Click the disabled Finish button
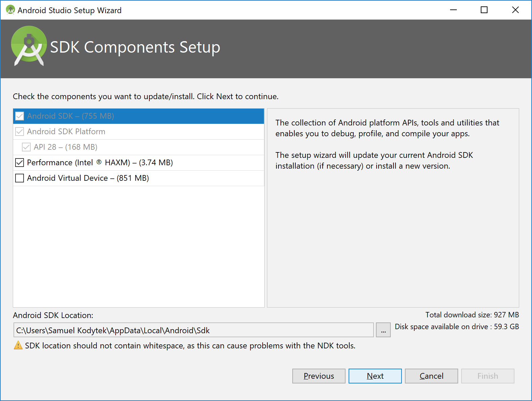The width and height of the screenshot is (532, 401). coord(487,376)
